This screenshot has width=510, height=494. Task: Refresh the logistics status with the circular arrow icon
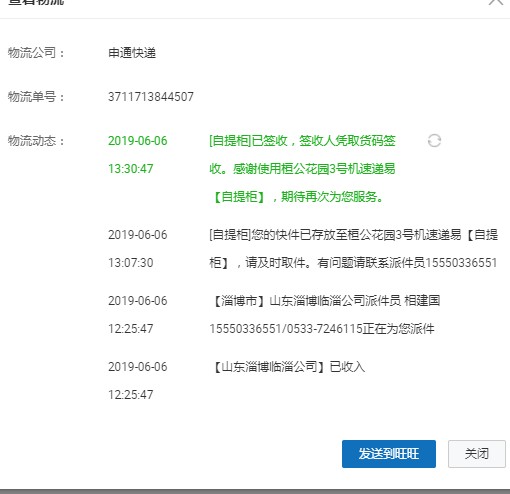[434, 141]
